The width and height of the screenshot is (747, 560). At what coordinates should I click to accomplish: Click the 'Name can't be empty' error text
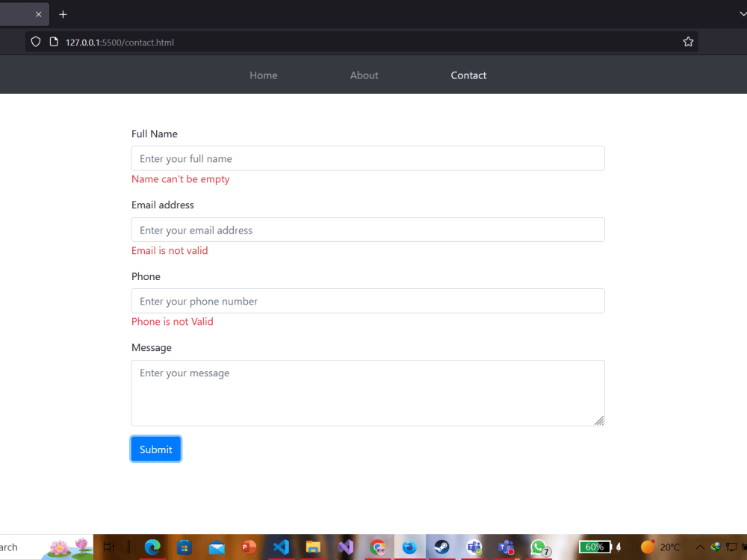coord(181,179)
